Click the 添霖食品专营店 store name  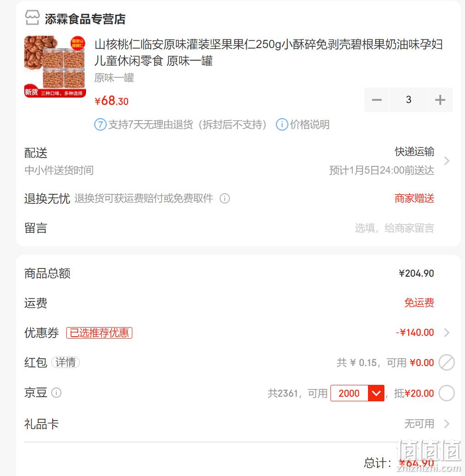tap(85, 19)
